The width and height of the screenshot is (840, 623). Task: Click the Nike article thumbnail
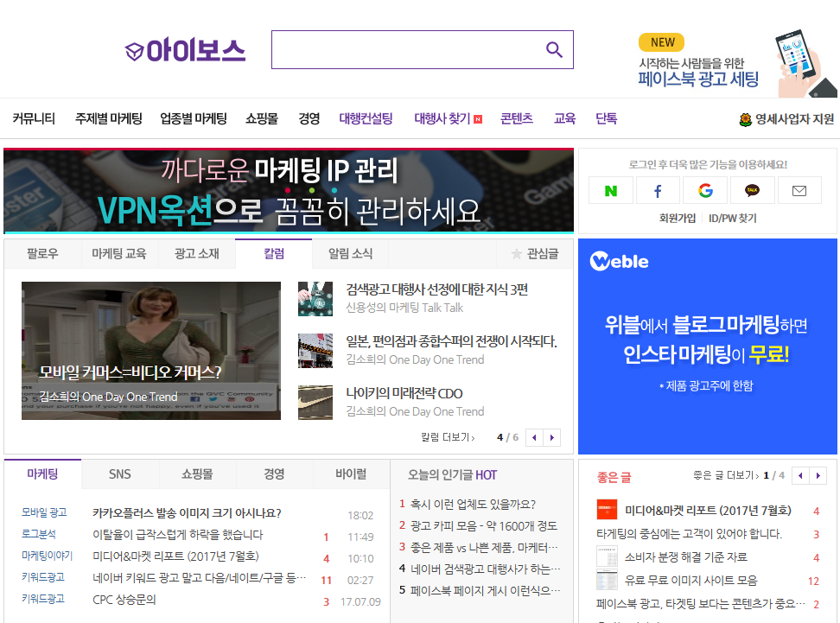[315, 403]
